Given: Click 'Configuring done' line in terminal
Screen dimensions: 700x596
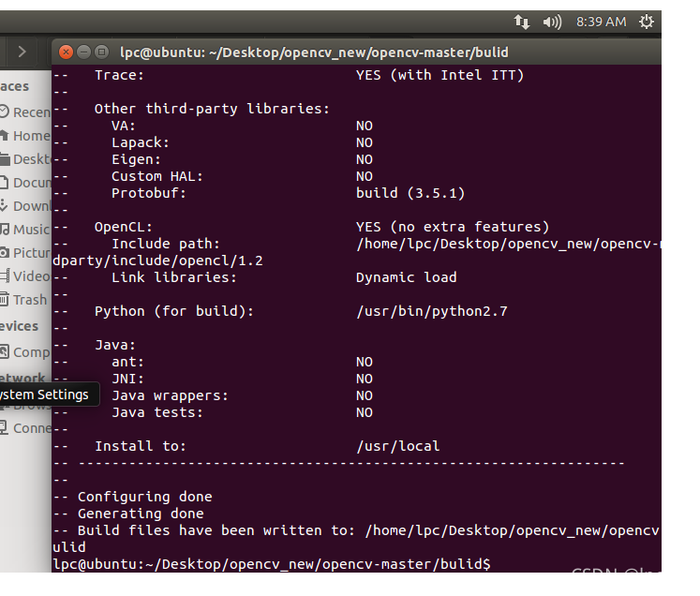Looking at the screenshot, I should coord(132,497).
